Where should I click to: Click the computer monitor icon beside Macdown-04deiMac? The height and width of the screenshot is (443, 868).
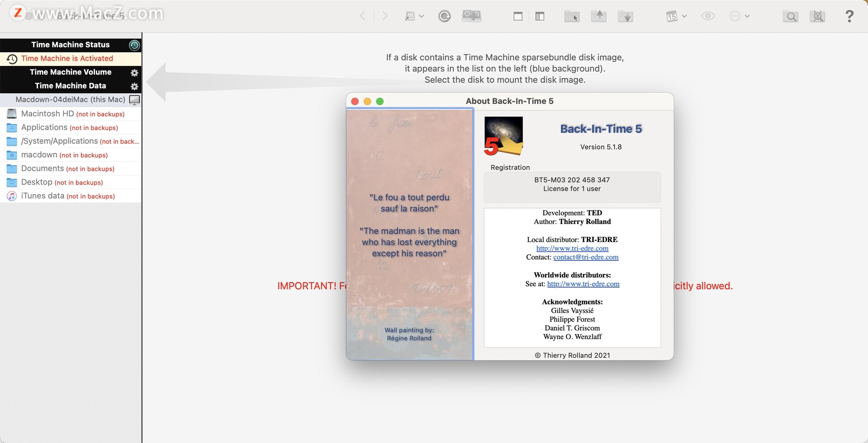(x=135, y=99)
